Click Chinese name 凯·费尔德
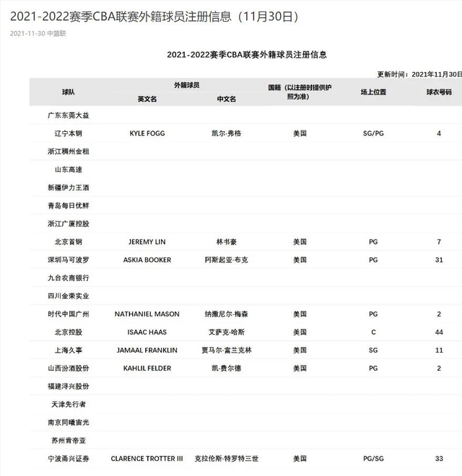Image resolution: width=462 pixels, height=476 pixels. tap(227, 369)
